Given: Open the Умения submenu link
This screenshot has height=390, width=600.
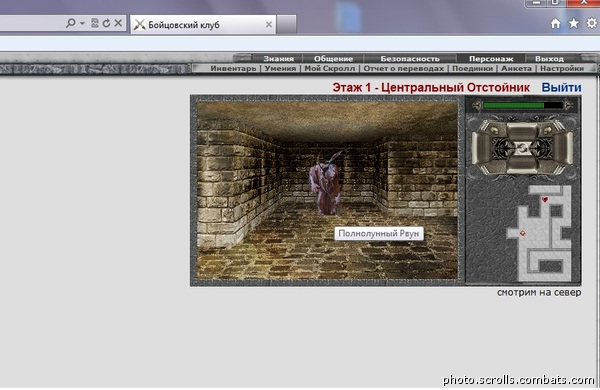Looking at the screenshot, I should [280, 69].
